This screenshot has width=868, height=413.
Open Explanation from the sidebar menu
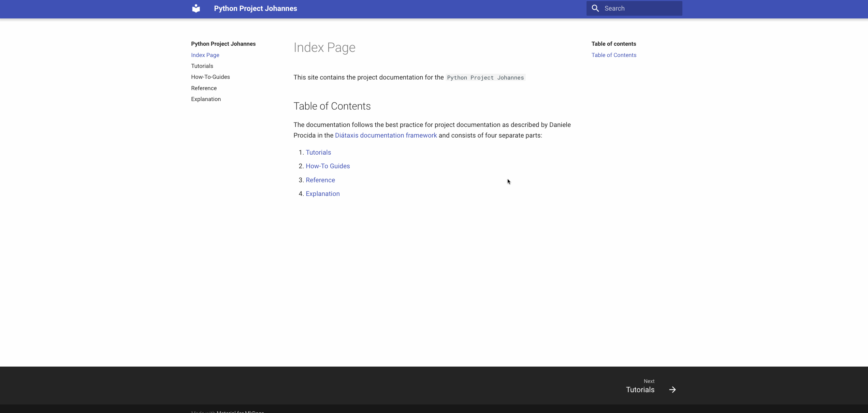click(x=205, y=99)
